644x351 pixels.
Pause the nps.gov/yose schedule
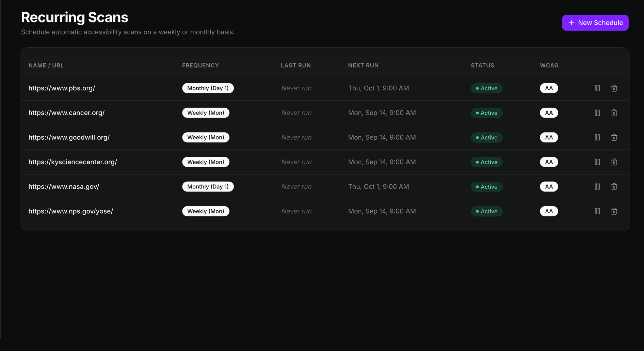pos(597,211)
